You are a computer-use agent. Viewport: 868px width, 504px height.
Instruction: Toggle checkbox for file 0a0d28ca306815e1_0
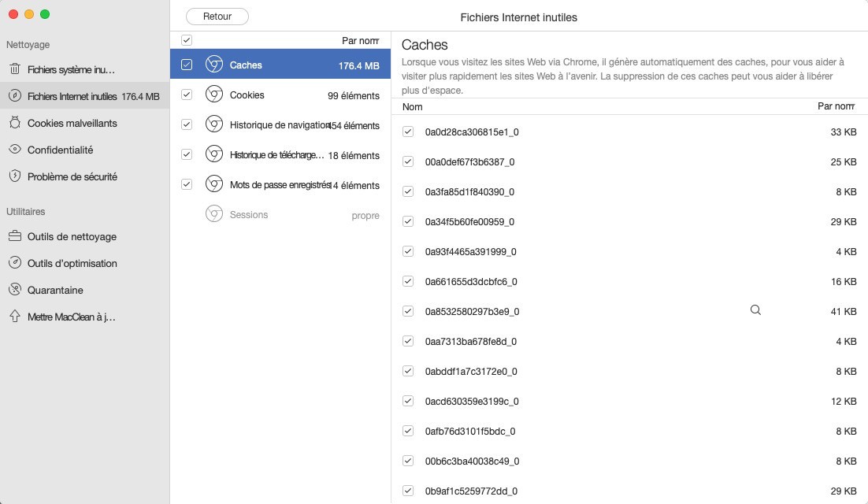click(408, 132)
